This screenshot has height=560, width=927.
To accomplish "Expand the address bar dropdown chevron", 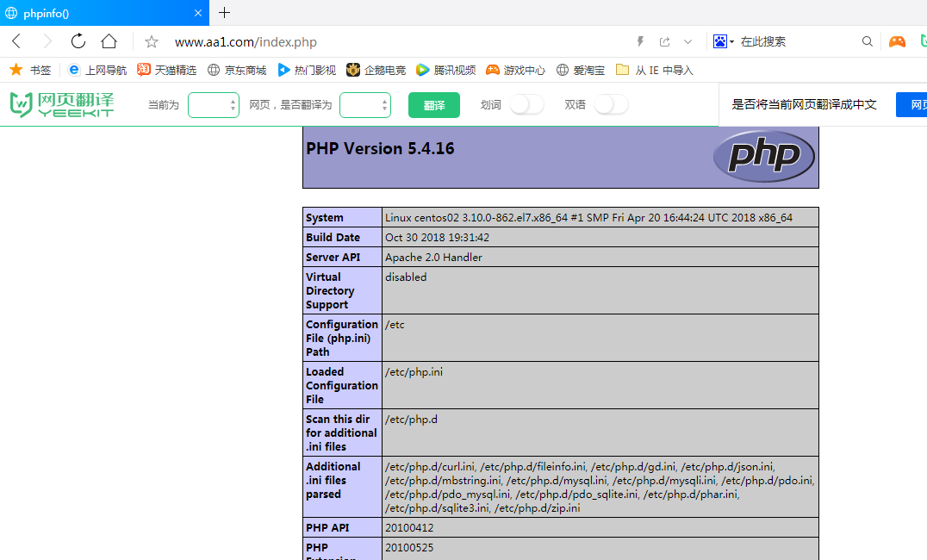I will point(687,41).
